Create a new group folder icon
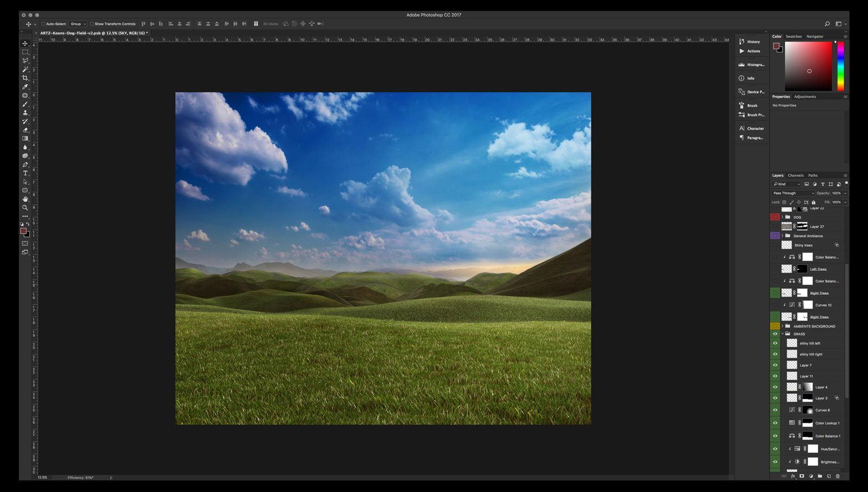 820,476
